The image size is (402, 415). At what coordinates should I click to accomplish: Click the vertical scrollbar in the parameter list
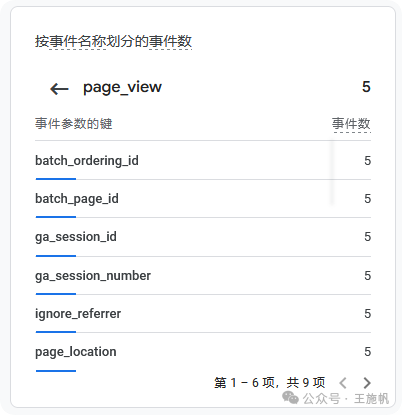[332, 173]
